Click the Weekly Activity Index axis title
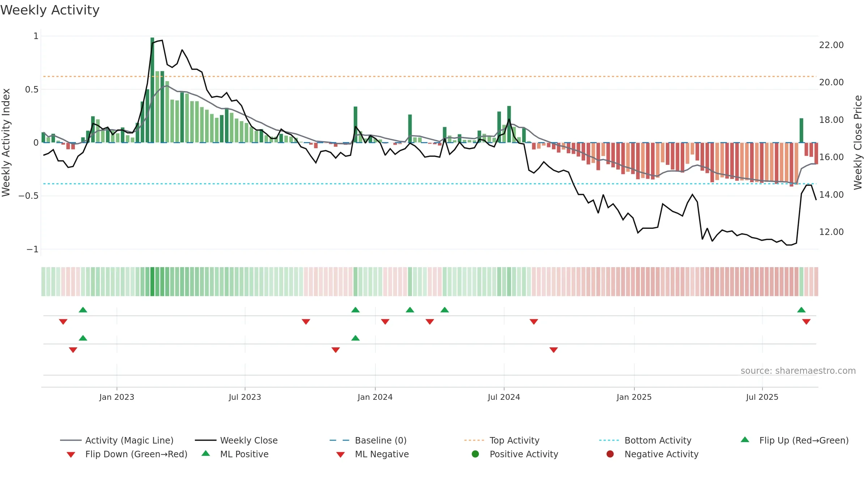This screenshot has width=868, height=488. (6, 143)
